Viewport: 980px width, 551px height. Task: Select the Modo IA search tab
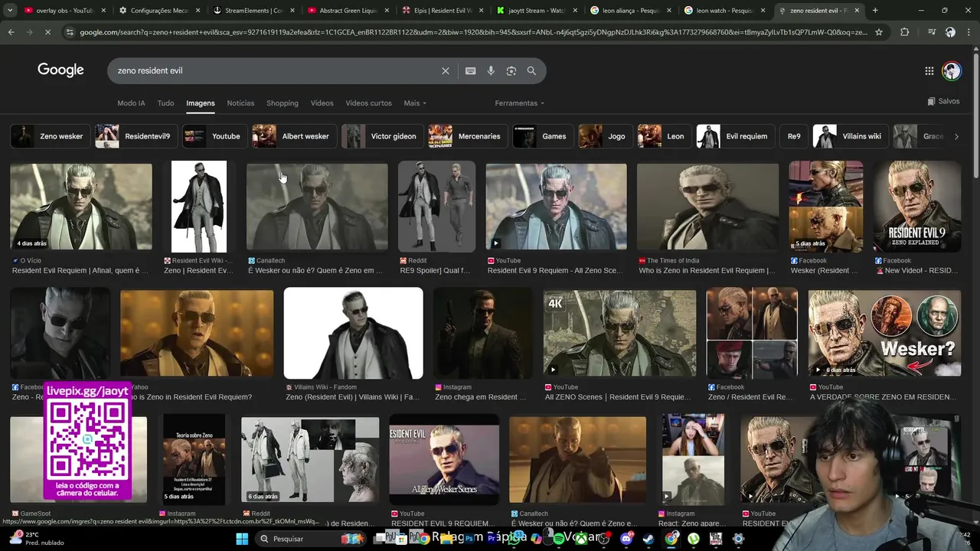click(131, 103)
